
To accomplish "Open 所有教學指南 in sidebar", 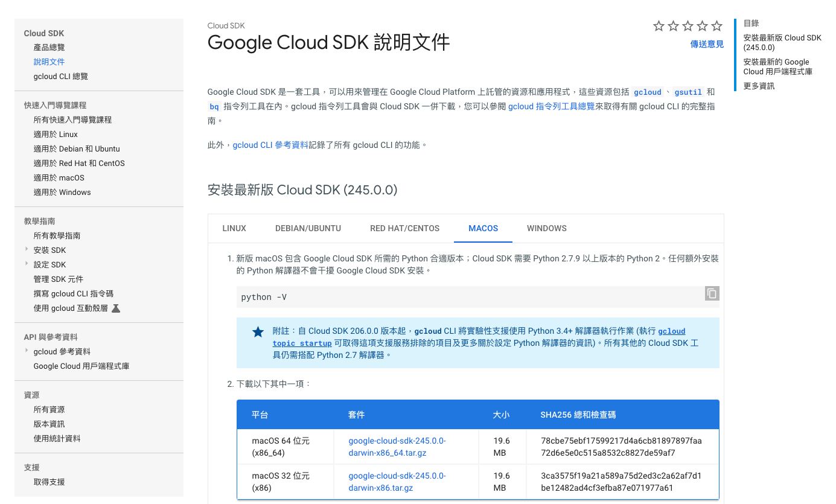I will point(57,236).
